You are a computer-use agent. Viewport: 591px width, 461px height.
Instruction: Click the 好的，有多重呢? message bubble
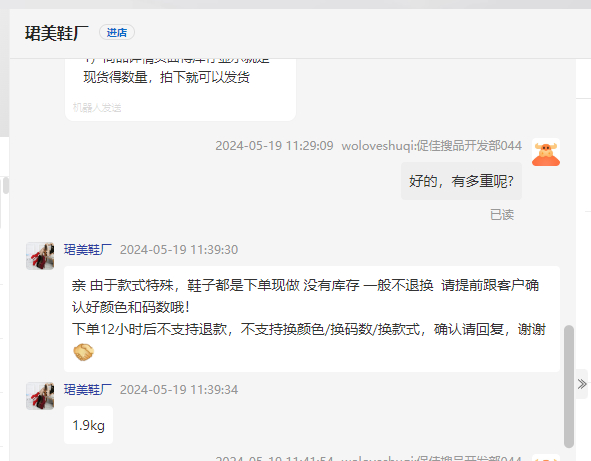click(461, 181)
